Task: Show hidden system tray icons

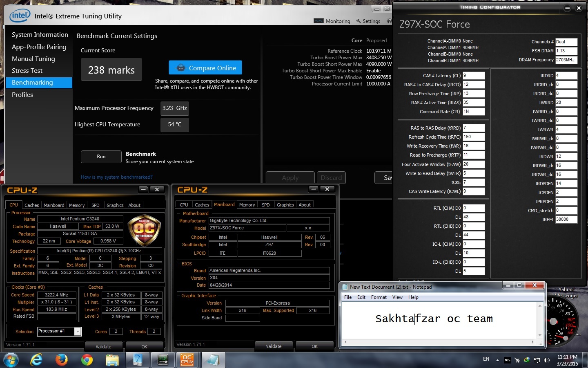Action: [x=497, y=360]
